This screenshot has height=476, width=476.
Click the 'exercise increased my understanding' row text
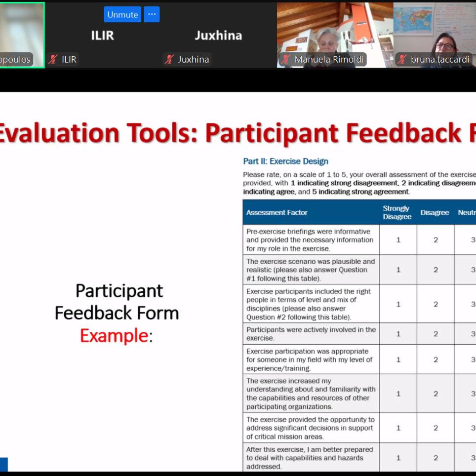point(311,394)
